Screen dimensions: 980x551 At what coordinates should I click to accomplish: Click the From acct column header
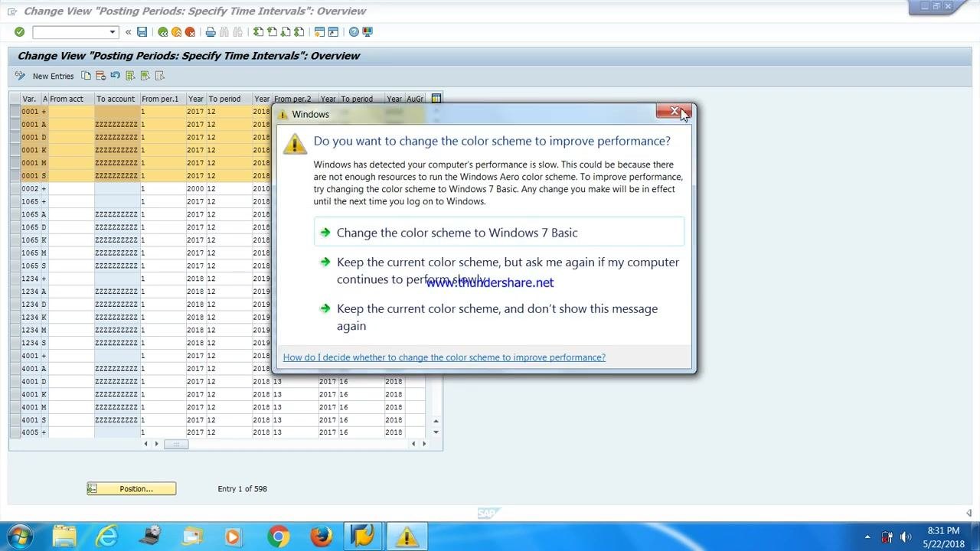70,99
